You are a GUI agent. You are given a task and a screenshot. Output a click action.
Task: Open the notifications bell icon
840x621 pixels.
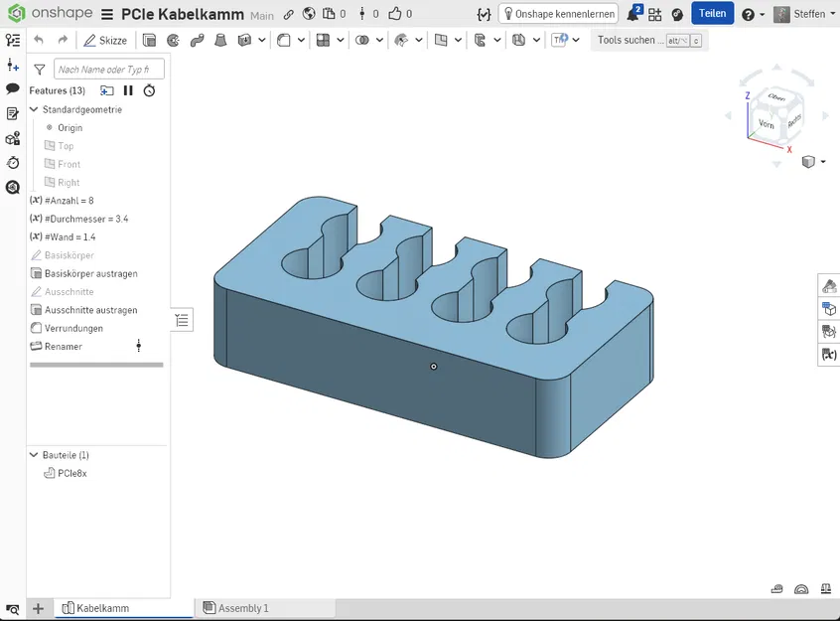point(632,15)
